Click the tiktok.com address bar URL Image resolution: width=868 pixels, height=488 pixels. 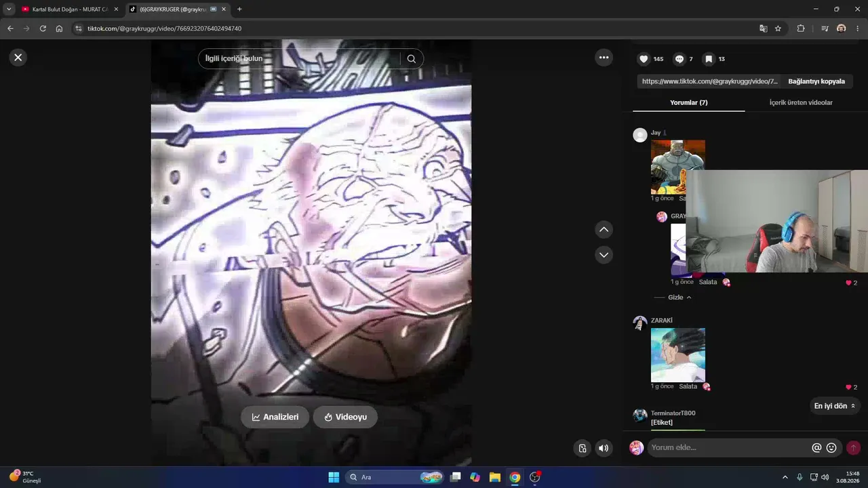click(164, 28)
